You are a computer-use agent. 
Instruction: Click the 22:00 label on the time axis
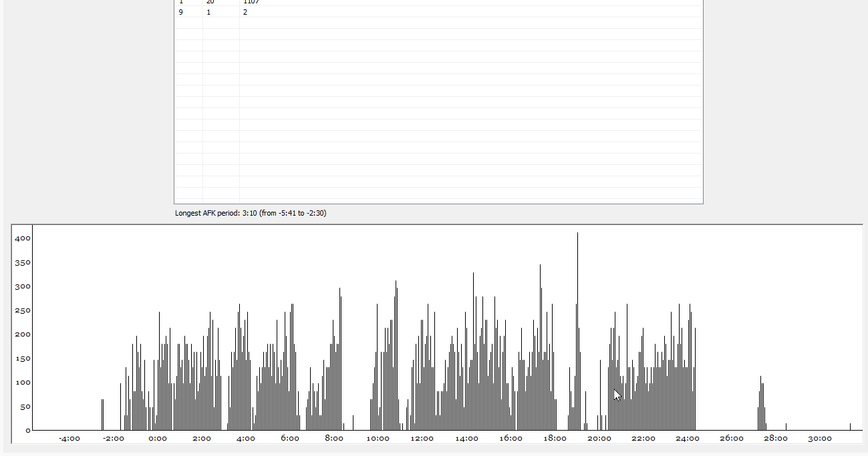(x=643, y=439)
